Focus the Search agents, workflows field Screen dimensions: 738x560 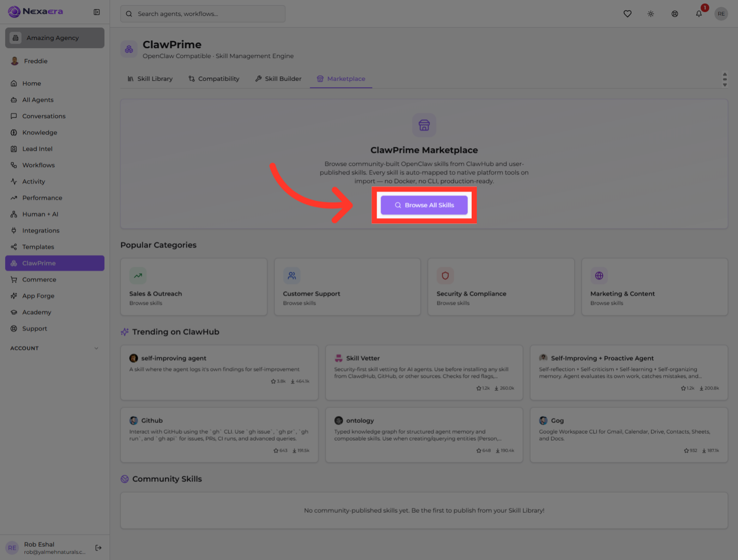coord(203,14)
